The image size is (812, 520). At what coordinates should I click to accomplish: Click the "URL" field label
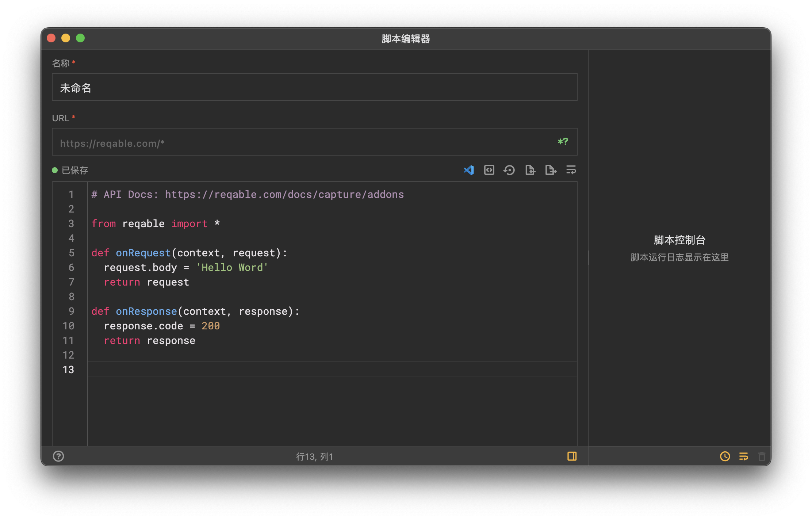click(x=61, y=118)
